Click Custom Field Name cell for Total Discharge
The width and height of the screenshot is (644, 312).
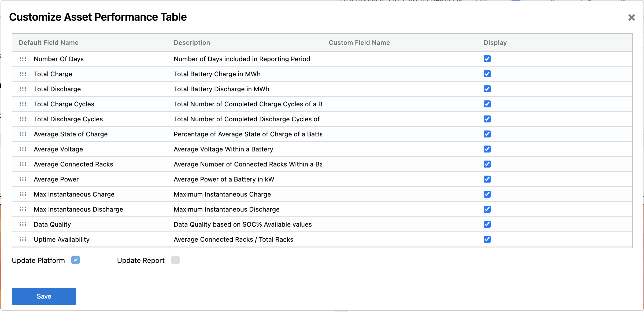[399, 89]
